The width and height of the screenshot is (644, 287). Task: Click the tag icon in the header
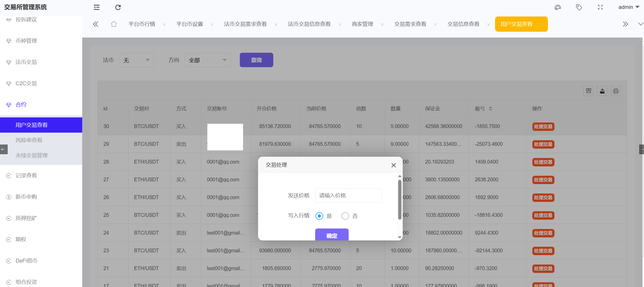pyautogui.click(x=579, y=7)
